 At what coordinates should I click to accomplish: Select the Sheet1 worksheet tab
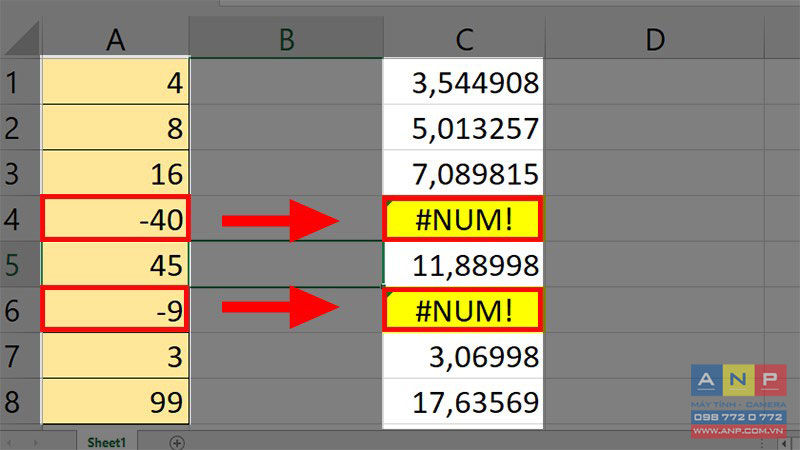pyautogui.click(x=106, y=442)
